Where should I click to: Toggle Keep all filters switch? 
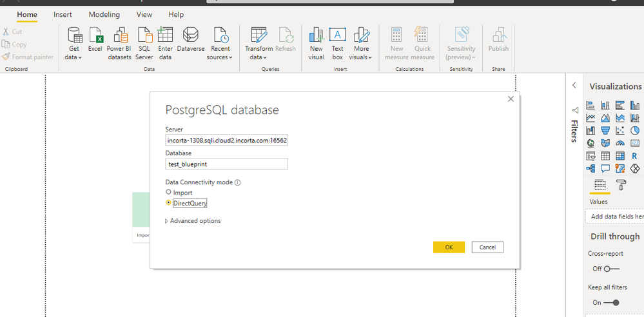(x=611, y=302)
